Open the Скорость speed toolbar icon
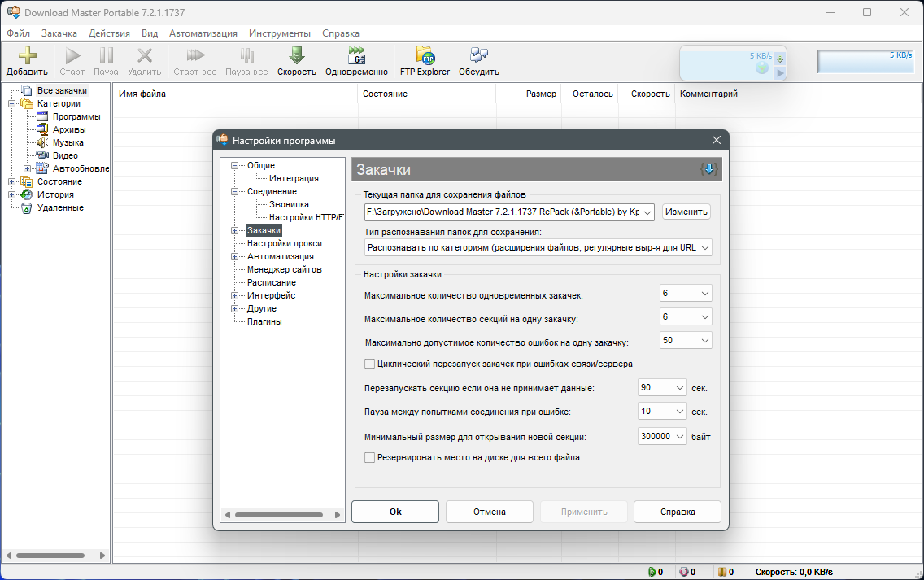The width and height of the screenshot is (924, 580). click(296, 55)
